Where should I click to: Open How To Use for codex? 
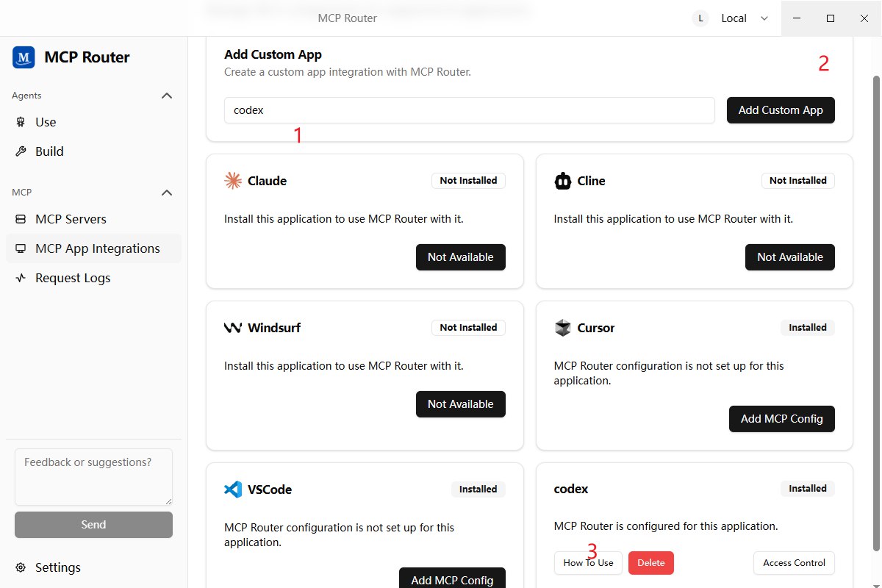pyautogui.click(x=588, y=563)
